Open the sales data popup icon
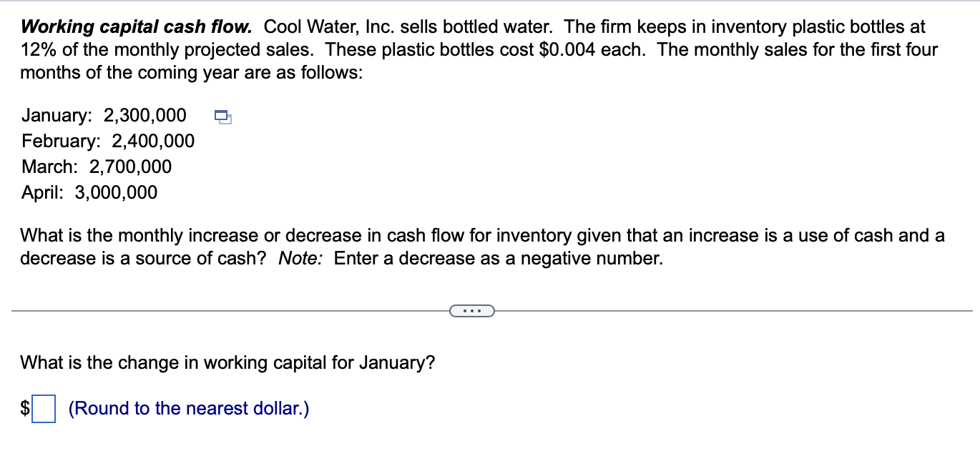 pos(222,116)
